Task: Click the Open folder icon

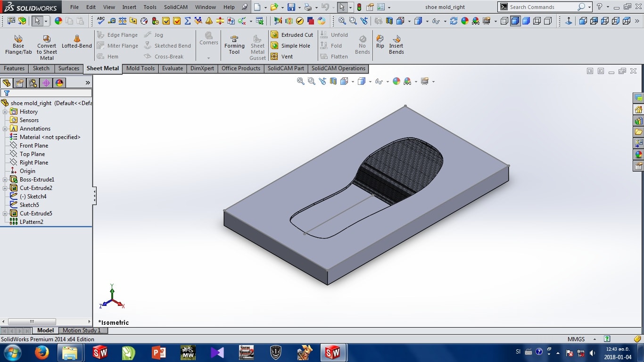Action: (273, 7)
